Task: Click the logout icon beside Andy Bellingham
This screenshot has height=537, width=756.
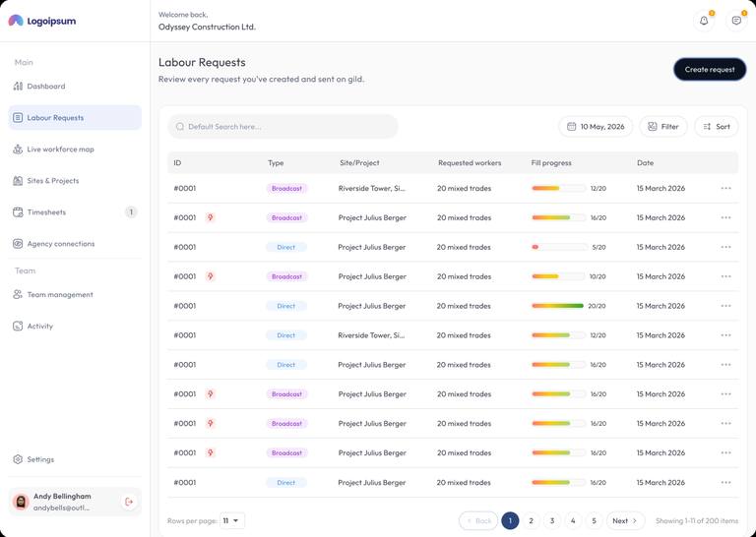Action: 129,502
